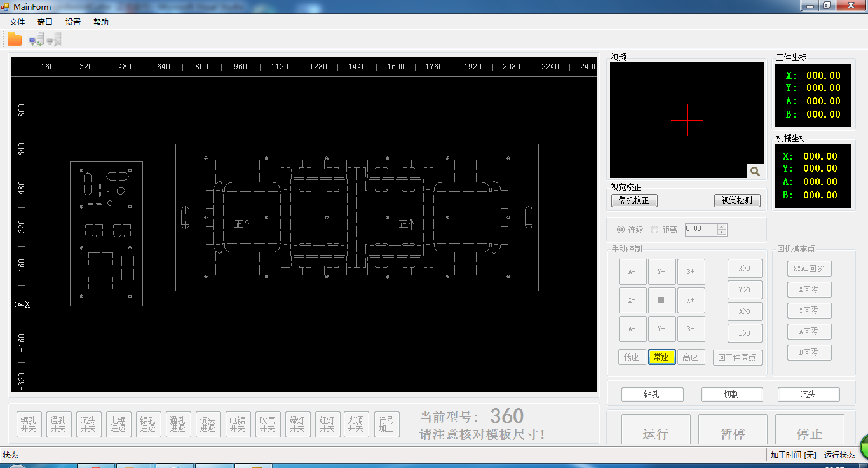Viewport: 868px width, 468px height.
Task: Click the orange folder open icon
Action: click(15, 39)
